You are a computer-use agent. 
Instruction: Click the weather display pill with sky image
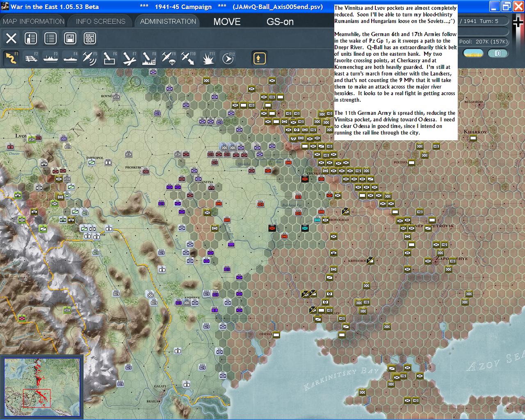pos(473,53)
